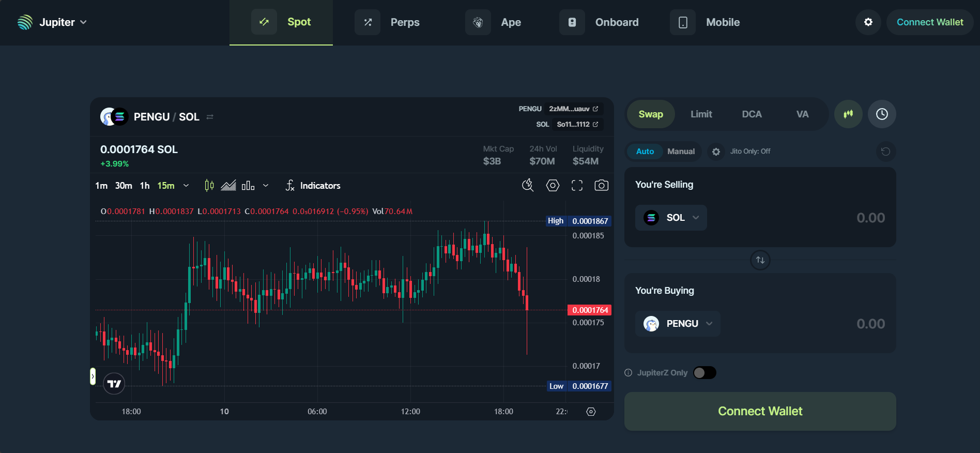Flip the PENGU / SOL pair direction

click(x=210, y=117)
